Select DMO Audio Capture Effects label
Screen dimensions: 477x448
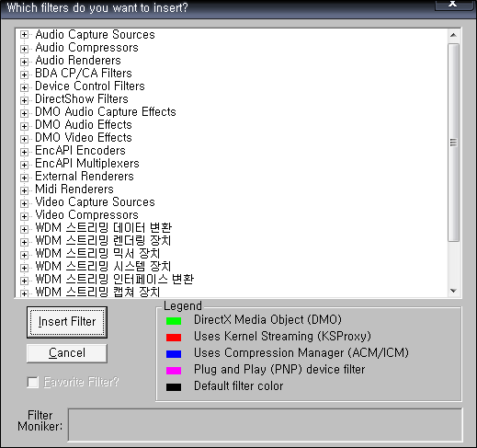tap(106, 111)
